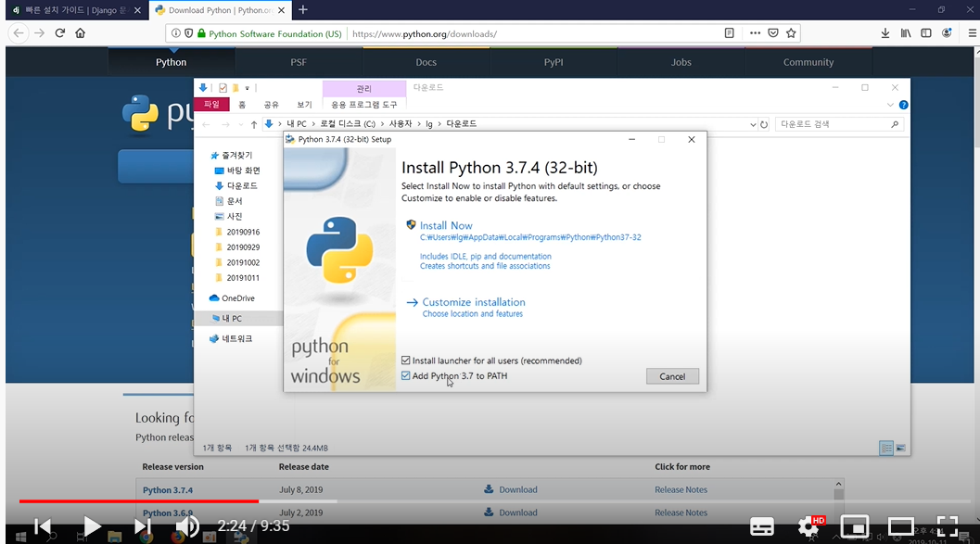Image resolution: width=980 pixels, height=544 pixels.
Task: Open folder 20191011 in sidebar
Action: [243, 278]
